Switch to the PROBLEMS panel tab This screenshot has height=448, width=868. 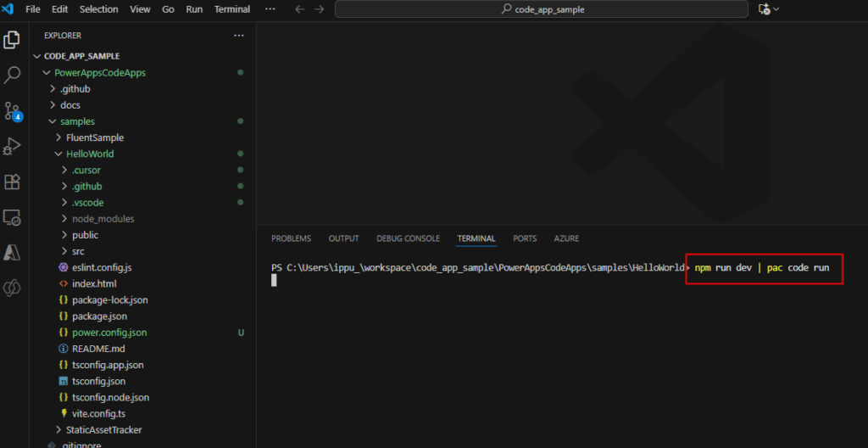click(x=292, y=238)
